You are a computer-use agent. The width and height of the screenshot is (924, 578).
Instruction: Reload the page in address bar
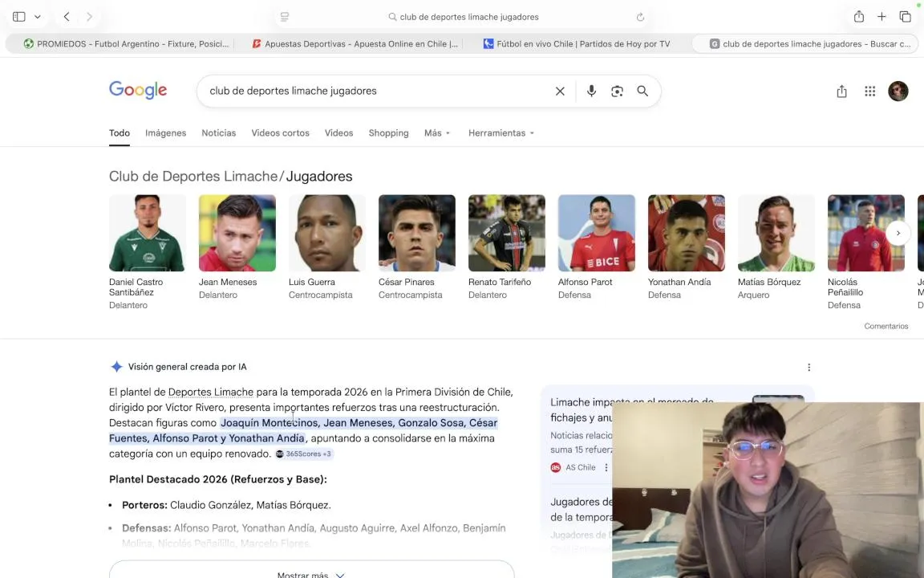pos(640,17)
